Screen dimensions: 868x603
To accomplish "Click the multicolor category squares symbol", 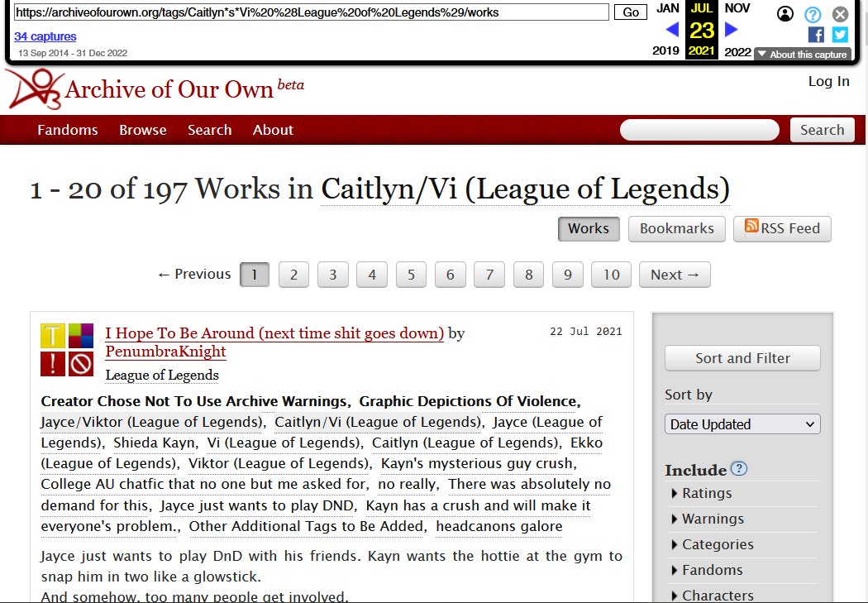I will [x=81, y=336].
